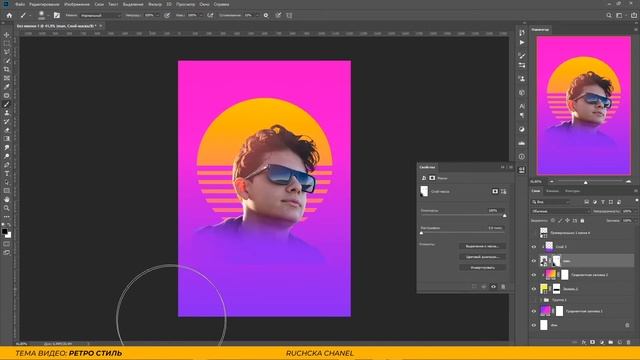Select the Gradient tool

click(x=7, y=139)
